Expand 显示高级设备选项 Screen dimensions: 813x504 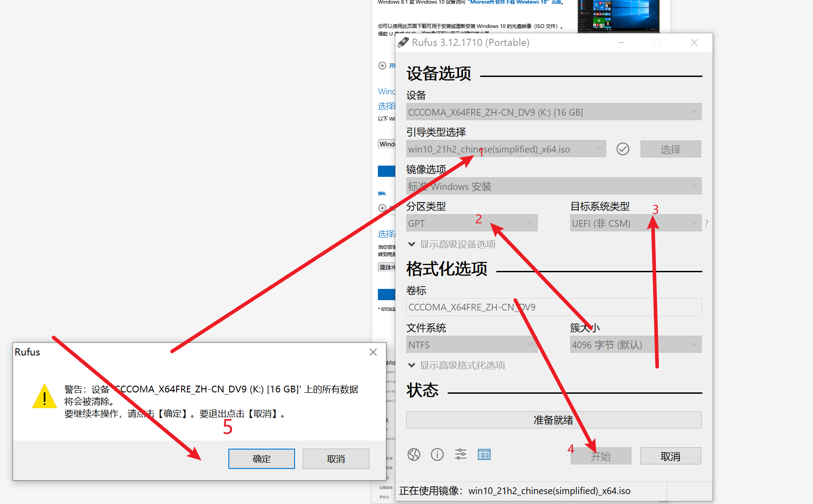pyautogui.click(x=452, y=244)
